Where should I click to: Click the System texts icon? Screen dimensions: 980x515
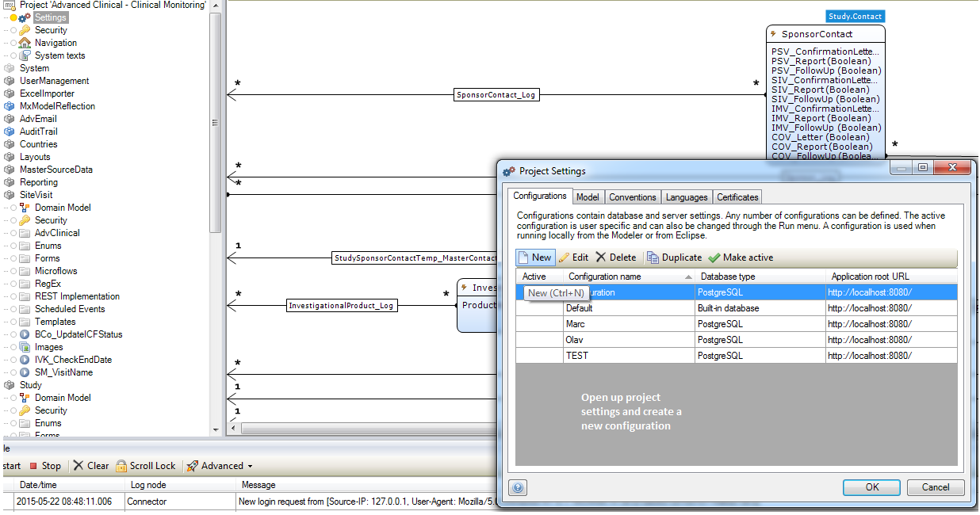[x=25, y=55]
